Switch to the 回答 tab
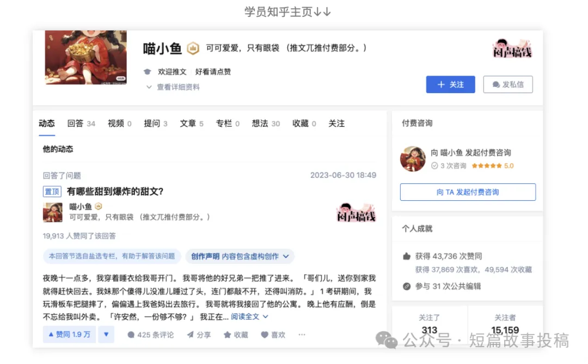Screen dimensions: 588x364 pos(75,124)
